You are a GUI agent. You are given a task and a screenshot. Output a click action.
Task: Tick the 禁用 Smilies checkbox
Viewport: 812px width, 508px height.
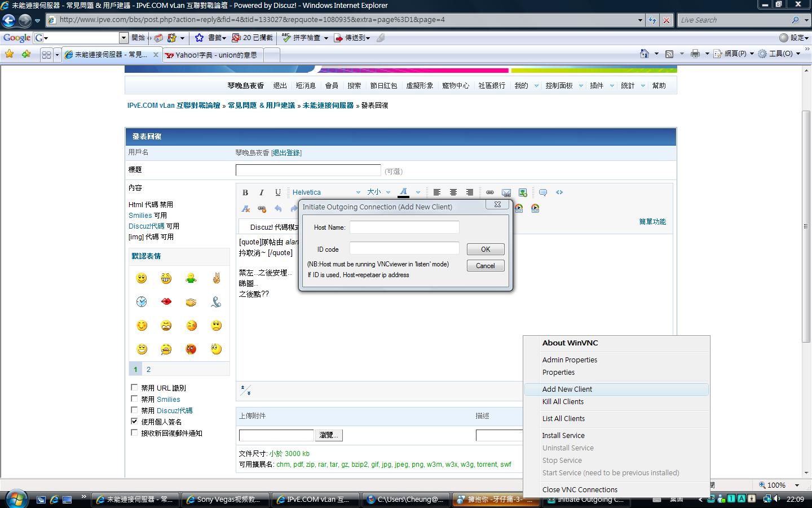(x=134, y=399)
